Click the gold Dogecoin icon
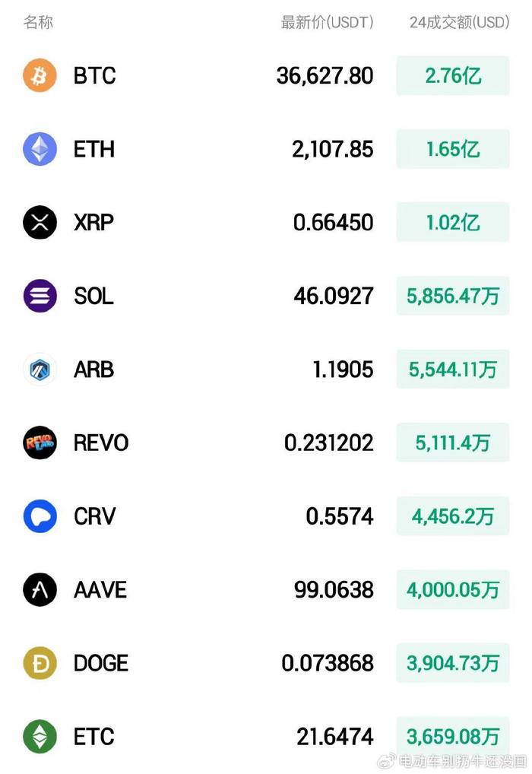The image size is (532, 774). [x=40, y=663]
